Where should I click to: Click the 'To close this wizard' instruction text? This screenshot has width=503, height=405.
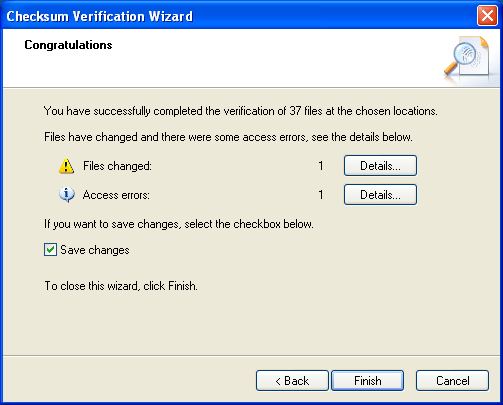121,286
